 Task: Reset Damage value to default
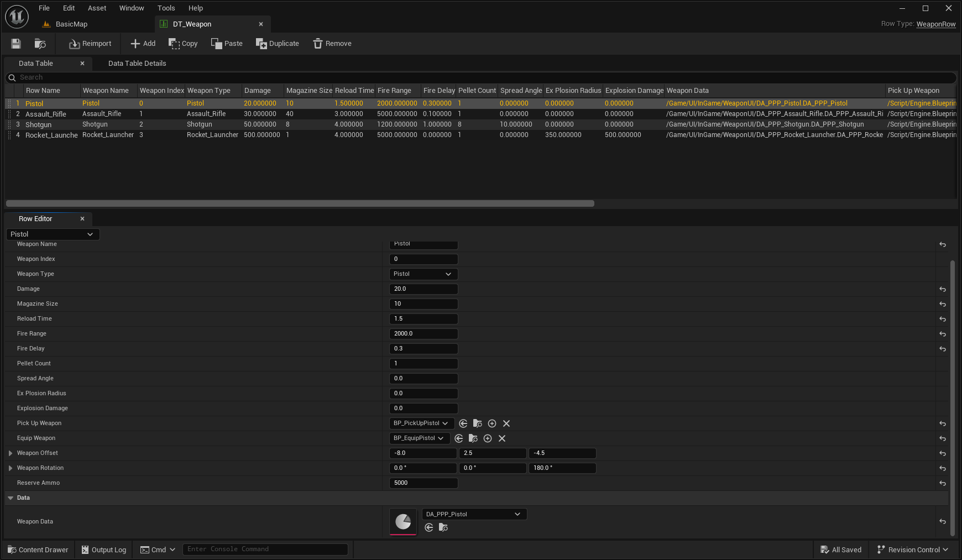[943, 289]
